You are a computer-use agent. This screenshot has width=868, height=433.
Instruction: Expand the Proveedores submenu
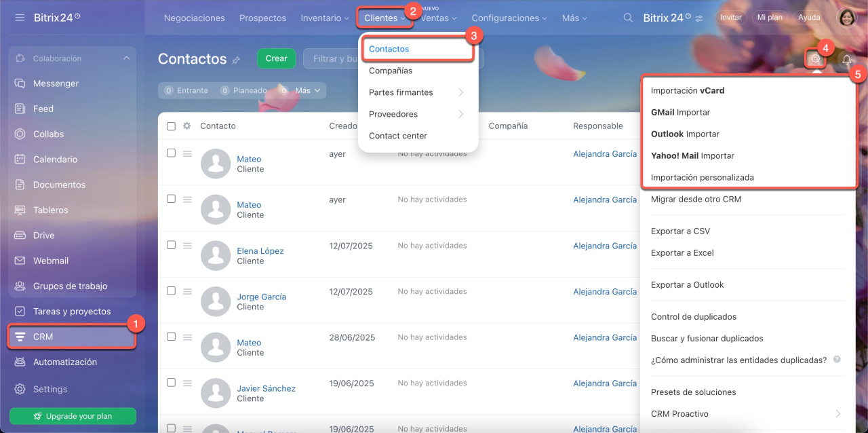(x=418, y=114)
